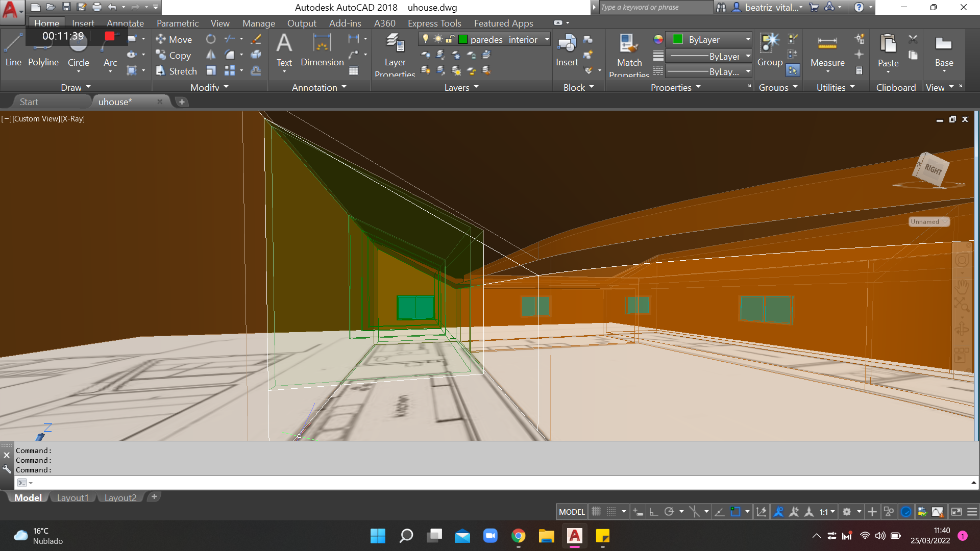Switch to the Layout1 tab
This screenshot has height=551, width=980.
pos(73,497)
